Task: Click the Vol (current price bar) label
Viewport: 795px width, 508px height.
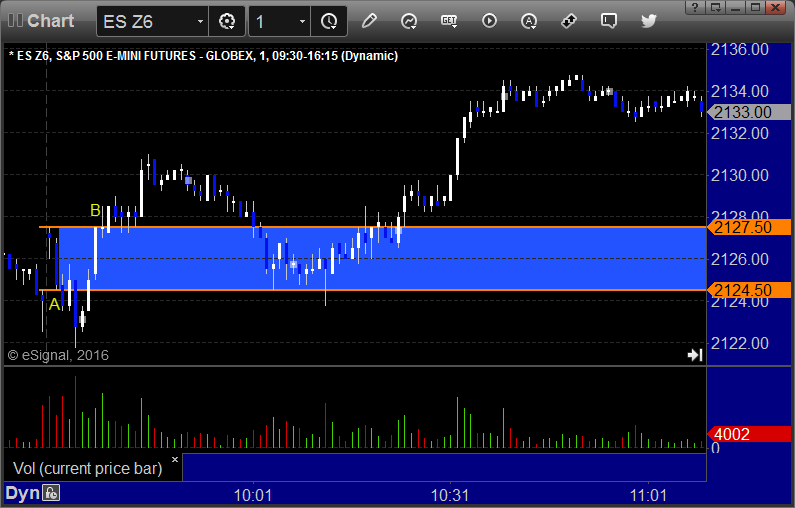Action: click(88, 468)
